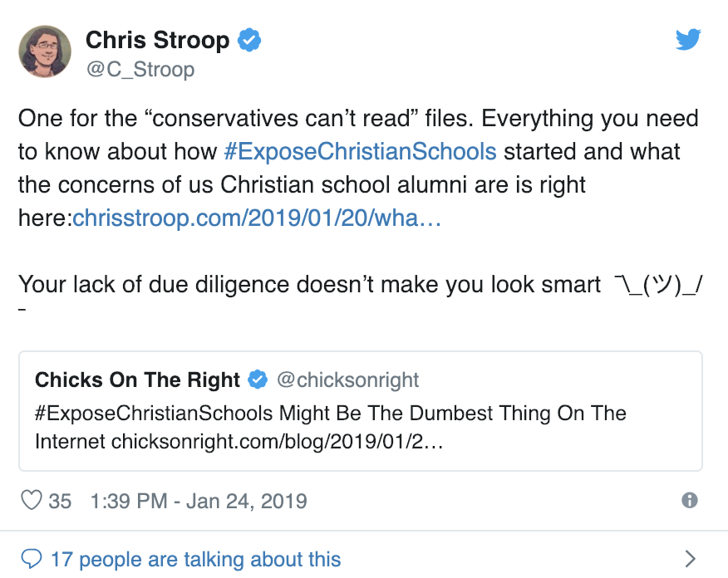Open Chris Stroop's profile avatar
Image resolution: width=728 pixels, height=578 pixels.
45,51
